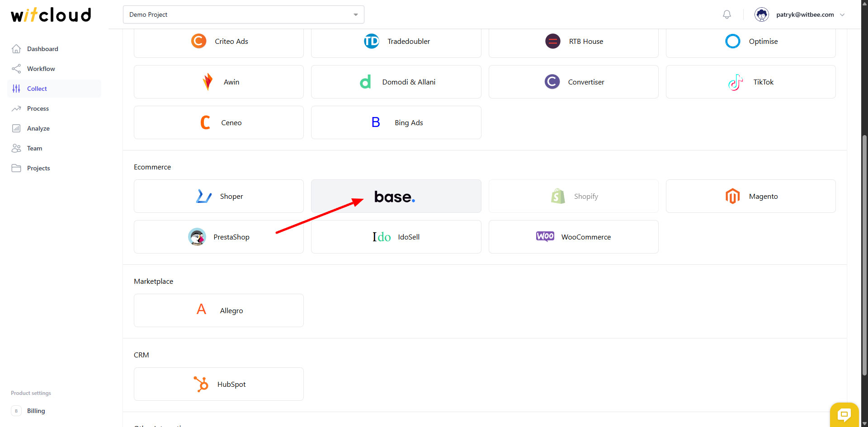Click the Optimise integration name
This screenshot has width=868, height=427.
(x=764, y=41)
